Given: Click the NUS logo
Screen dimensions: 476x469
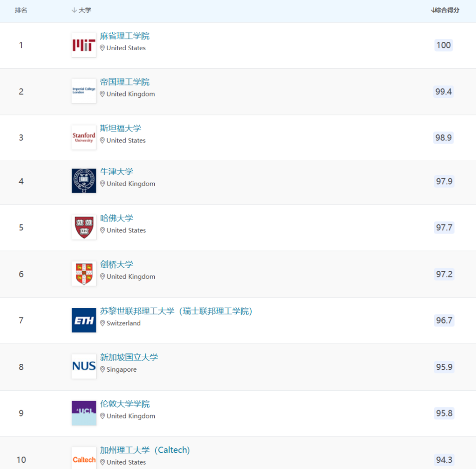Looking at the screenshot, I should [x=84, y=366].
